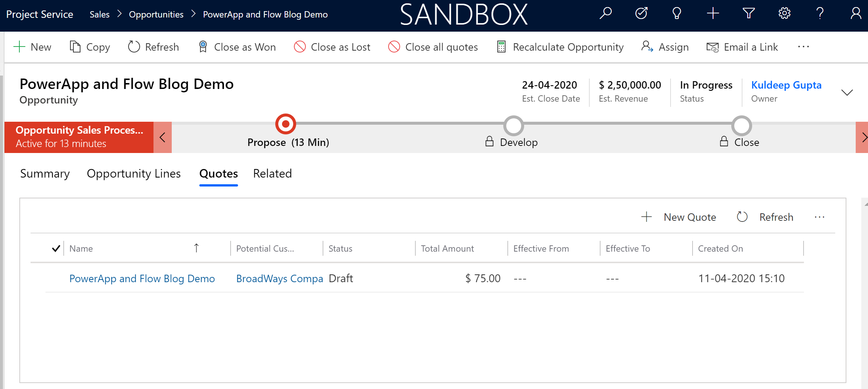This screenshot has height=389, width=868.
Task: Switch to the Summary tab
Action: (45, 173)
